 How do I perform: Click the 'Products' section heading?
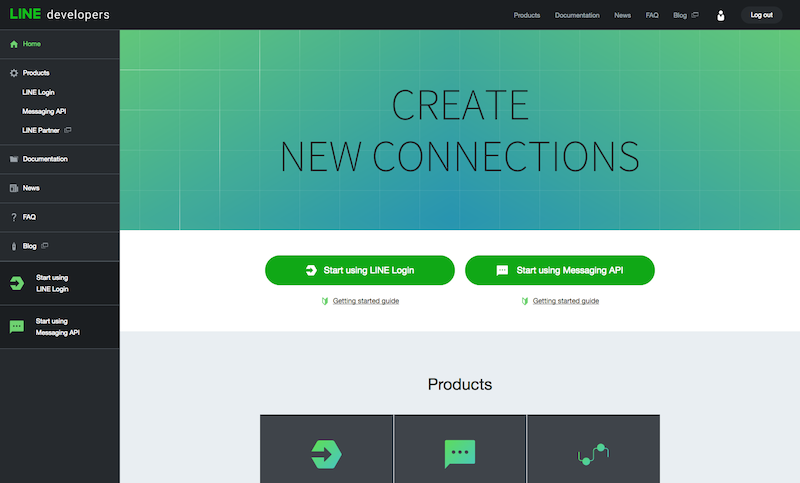click(460, 384)
